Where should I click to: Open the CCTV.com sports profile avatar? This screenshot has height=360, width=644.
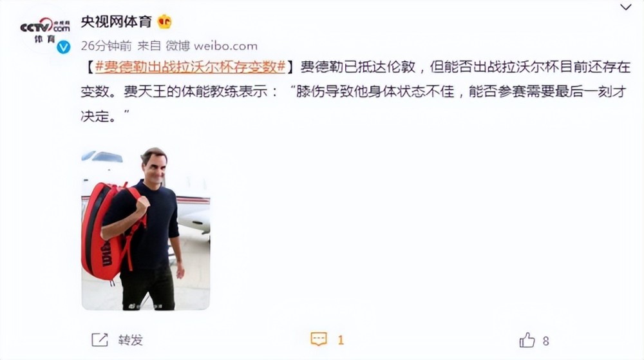pyautogui.click(x=45, y=33)
